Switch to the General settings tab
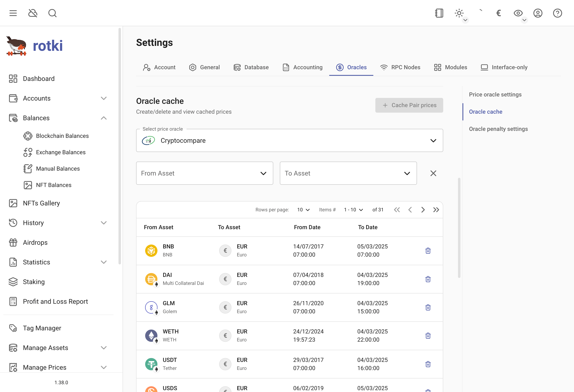Viewport: 574px width, 392px height. pyautogui.click(x=204, y=67)
